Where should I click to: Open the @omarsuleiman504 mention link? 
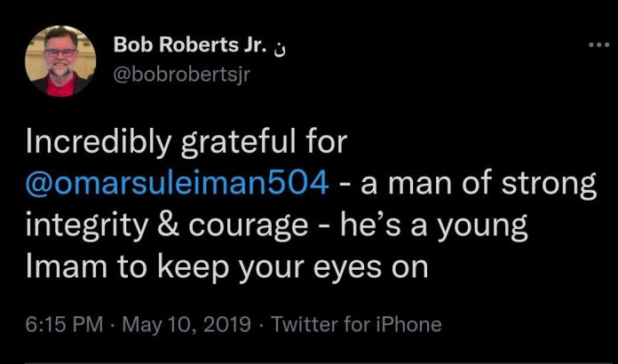(x=177, y=184)
